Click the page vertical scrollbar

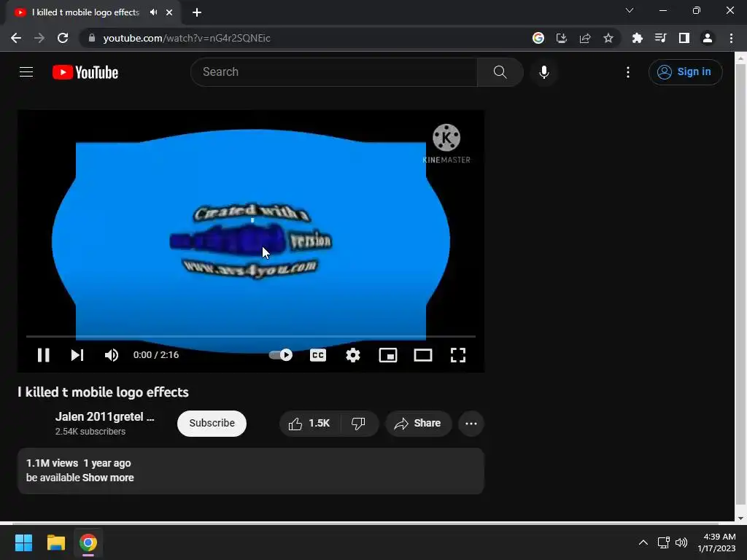pos(740,284)
